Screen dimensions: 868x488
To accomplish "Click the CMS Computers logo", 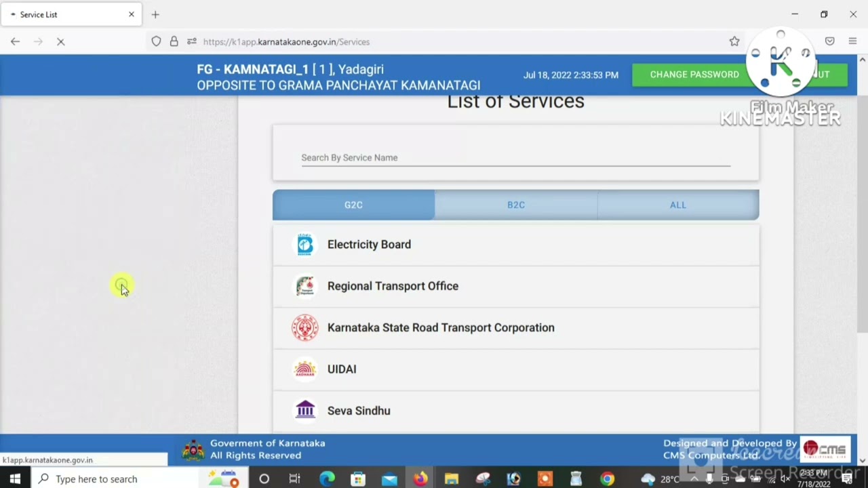I will pyautogui.click(x=825, y=449).
